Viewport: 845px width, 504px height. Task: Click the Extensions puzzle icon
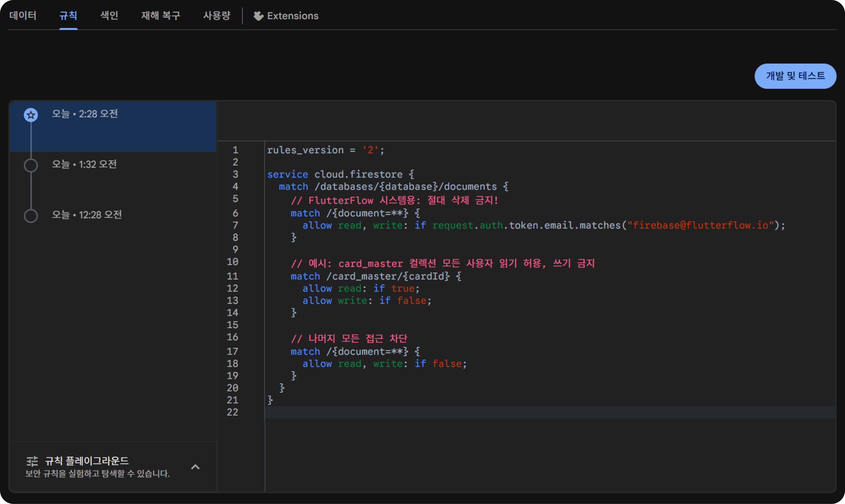pos(258,16)
